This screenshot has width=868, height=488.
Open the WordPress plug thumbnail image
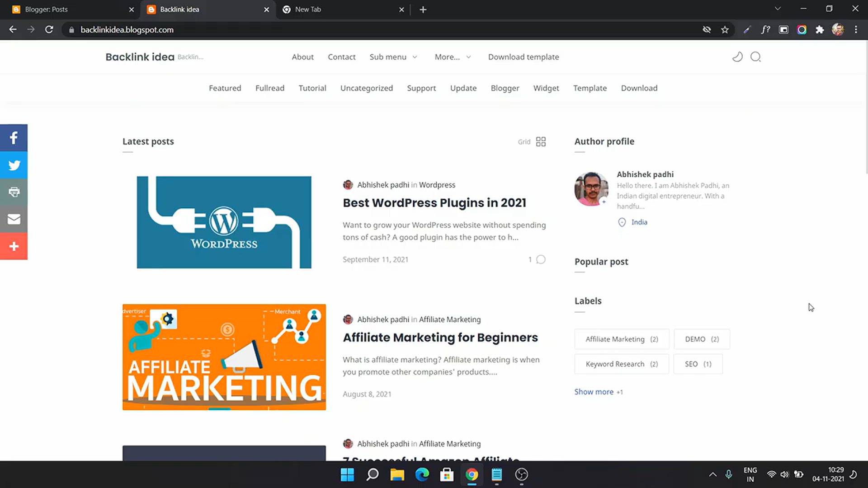coord(224,222)
